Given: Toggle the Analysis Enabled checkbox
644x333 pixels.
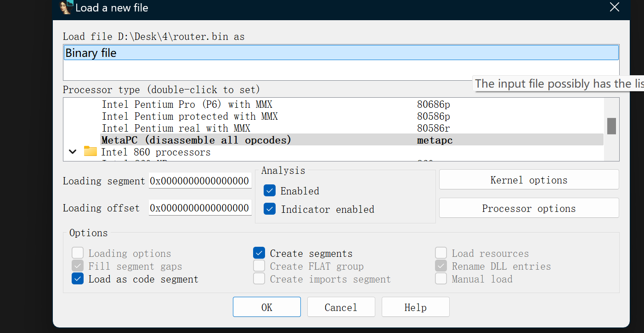Looking at the screenshot, I should 270,190.
